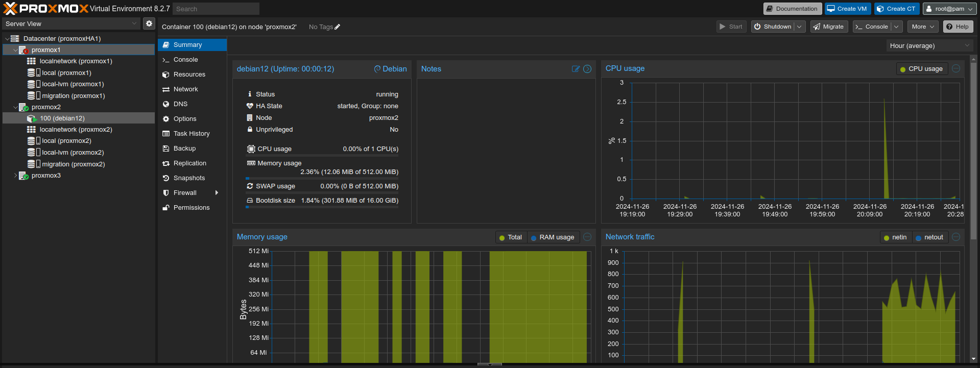Click the HA State heartbeat icon

tap(250, 106)
